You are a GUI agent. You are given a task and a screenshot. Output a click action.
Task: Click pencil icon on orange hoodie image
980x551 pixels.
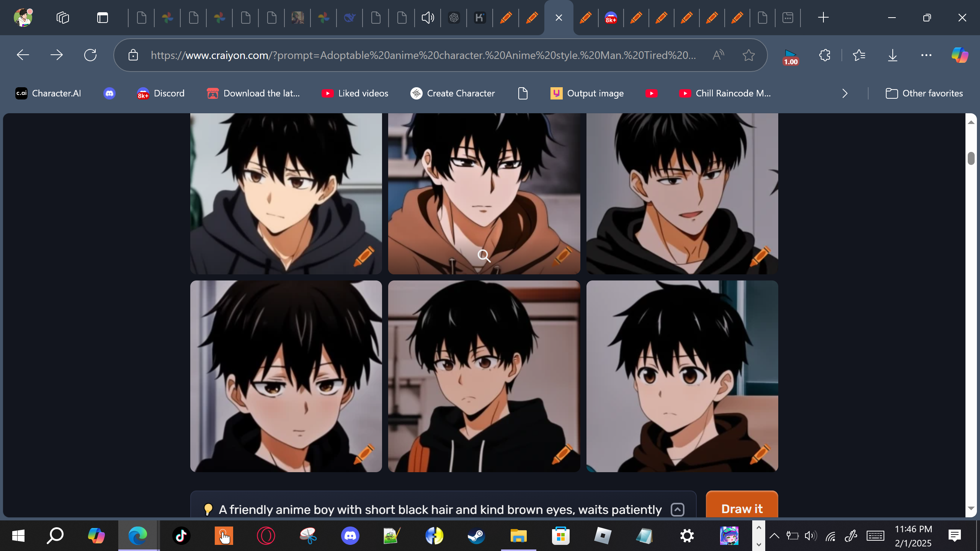pyautogui.click(x=562, y=256)
